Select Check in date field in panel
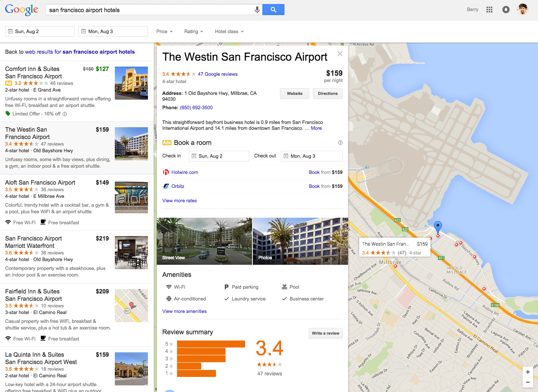Screen dimensions: 538x392 pos(219,156)
